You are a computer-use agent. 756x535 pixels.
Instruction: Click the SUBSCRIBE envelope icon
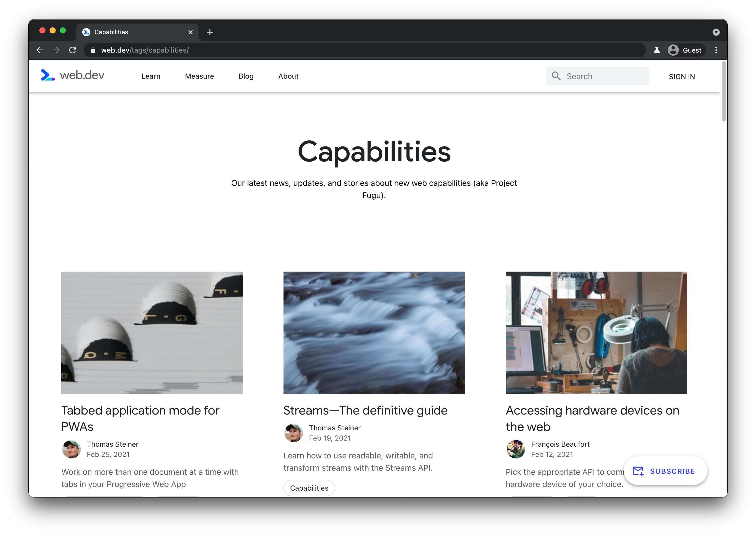click(x=638, y=471)
